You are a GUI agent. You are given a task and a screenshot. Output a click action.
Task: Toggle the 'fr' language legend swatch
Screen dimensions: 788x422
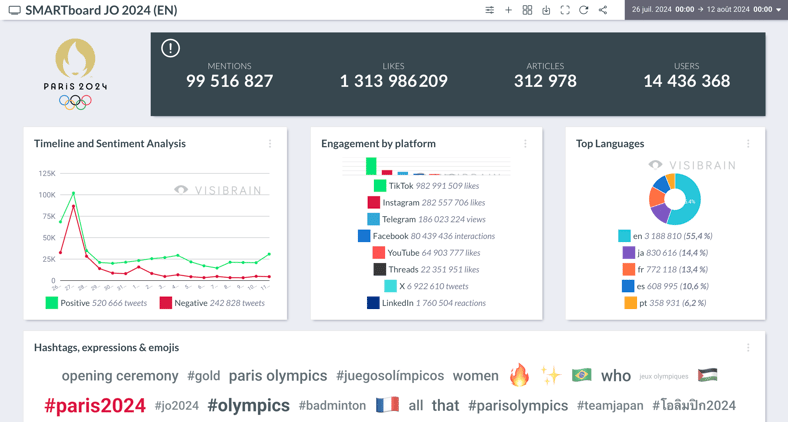pos(629,270)
